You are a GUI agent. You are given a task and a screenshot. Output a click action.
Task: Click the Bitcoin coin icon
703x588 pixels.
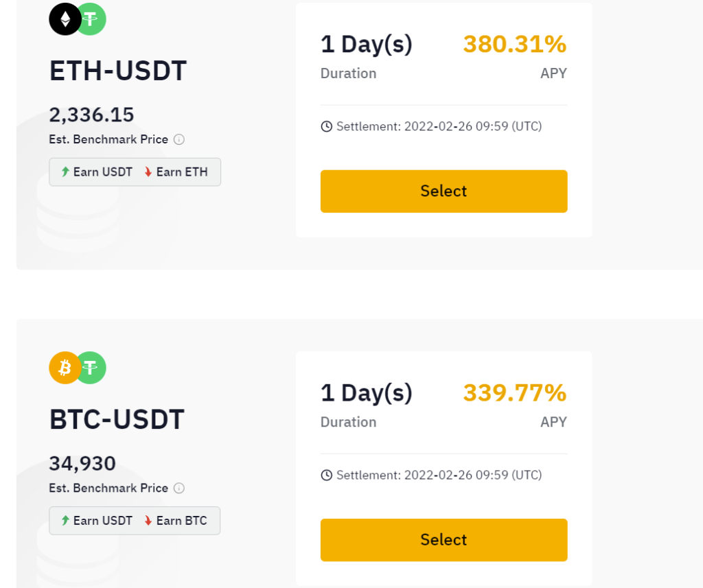pos(65,368)
